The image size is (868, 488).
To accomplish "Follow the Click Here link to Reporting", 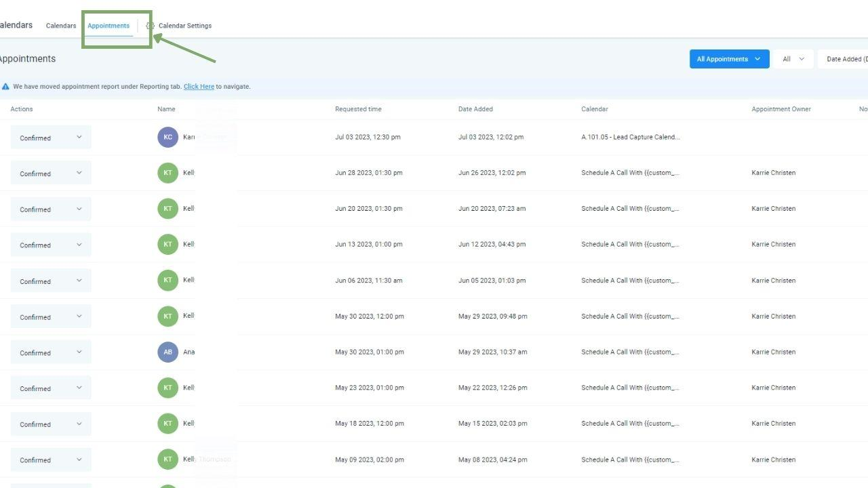I will point(199,87).
